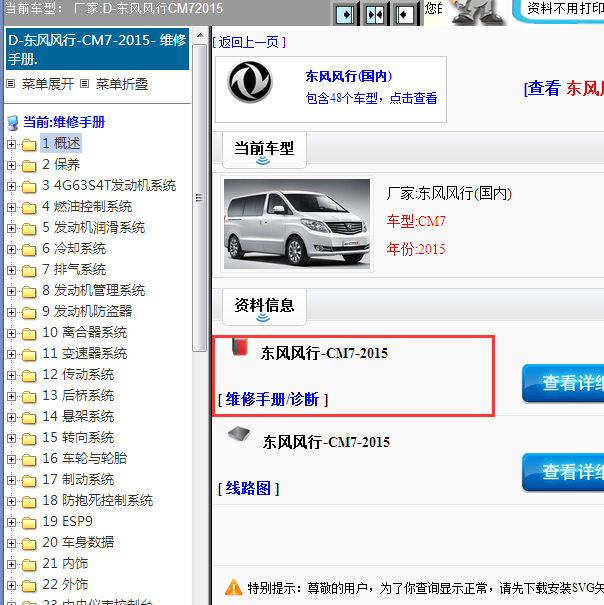Select the 20 车身数据 tree item
Image resolution: width=604 pixels, height=605 pixels.
(78, 542)
